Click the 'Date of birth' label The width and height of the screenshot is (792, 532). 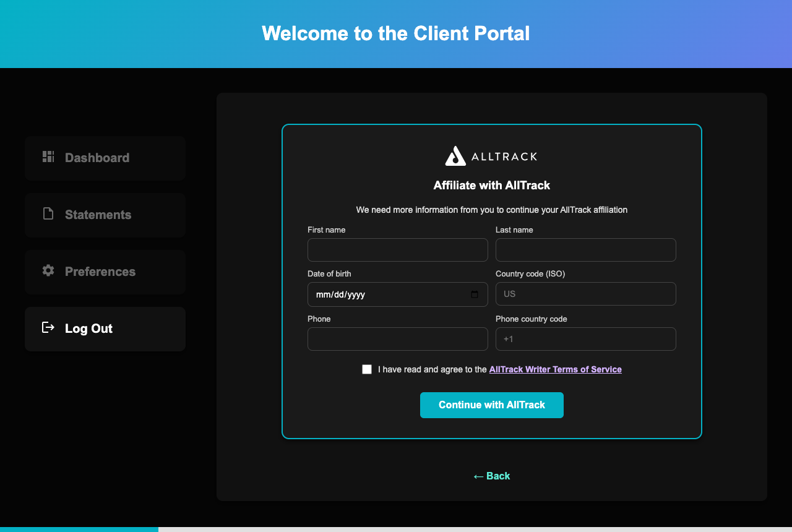pyautogui.click(x=329, y=274)
